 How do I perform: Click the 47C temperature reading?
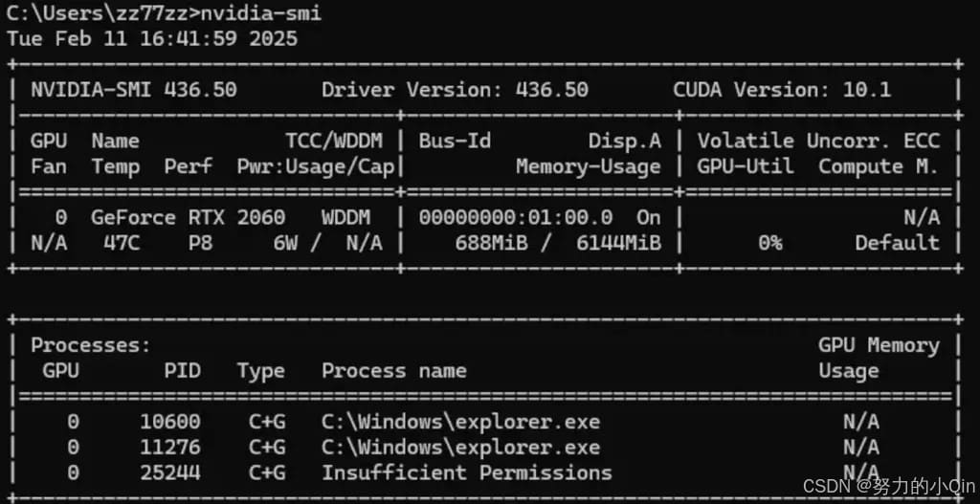[x=122, y=243]
